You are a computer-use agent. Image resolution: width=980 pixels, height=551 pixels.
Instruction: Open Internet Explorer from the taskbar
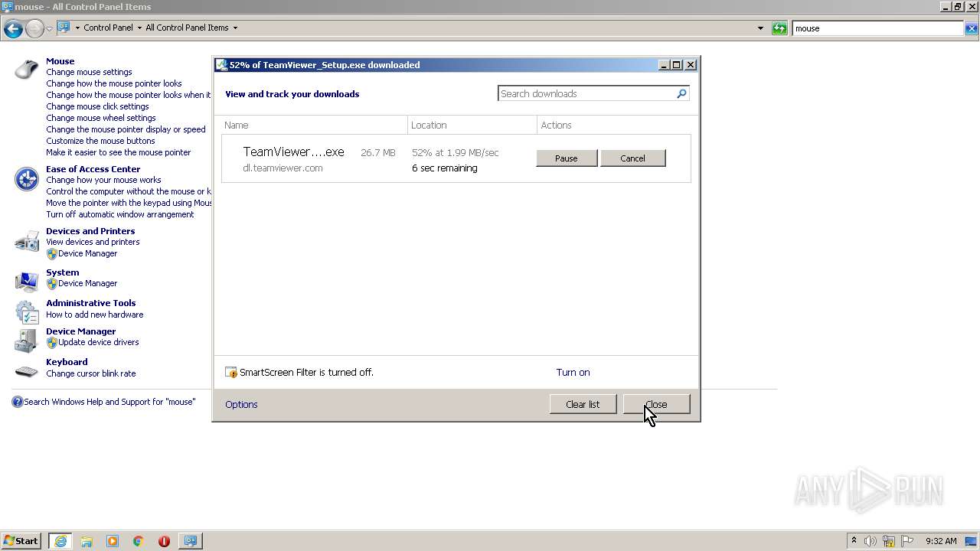click(x=60, y=541)
